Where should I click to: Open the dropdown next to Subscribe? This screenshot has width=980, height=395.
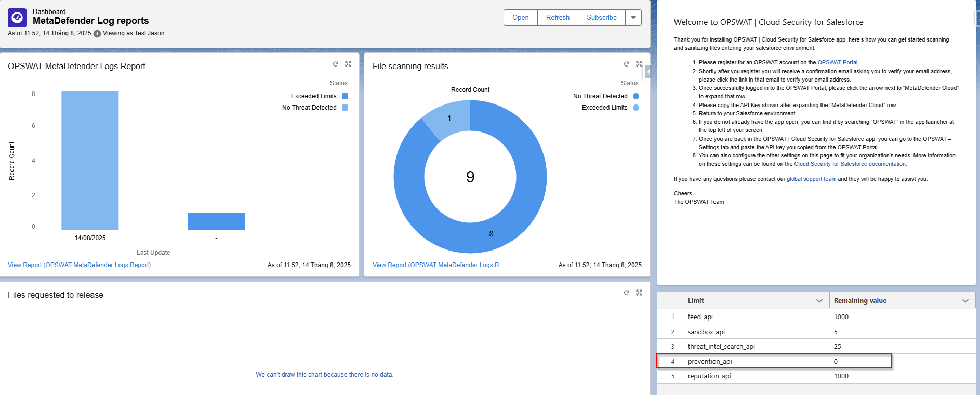[633, 18]
